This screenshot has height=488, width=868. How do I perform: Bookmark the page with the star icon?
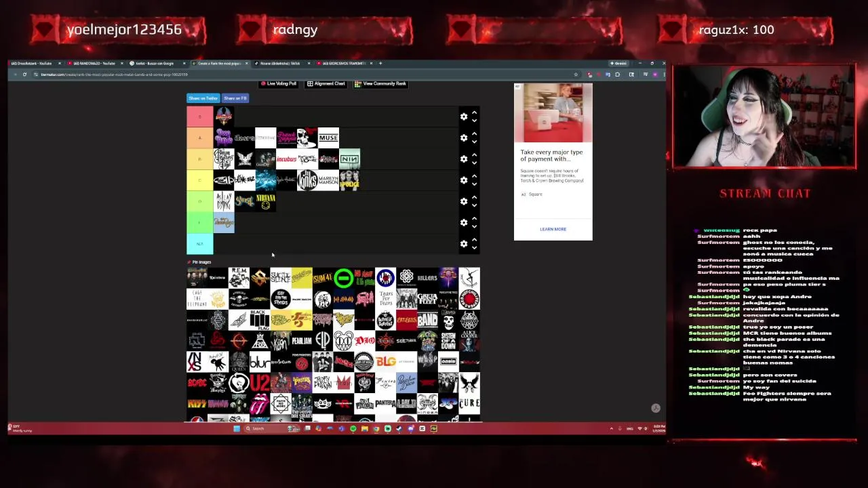tap(575, 75)
